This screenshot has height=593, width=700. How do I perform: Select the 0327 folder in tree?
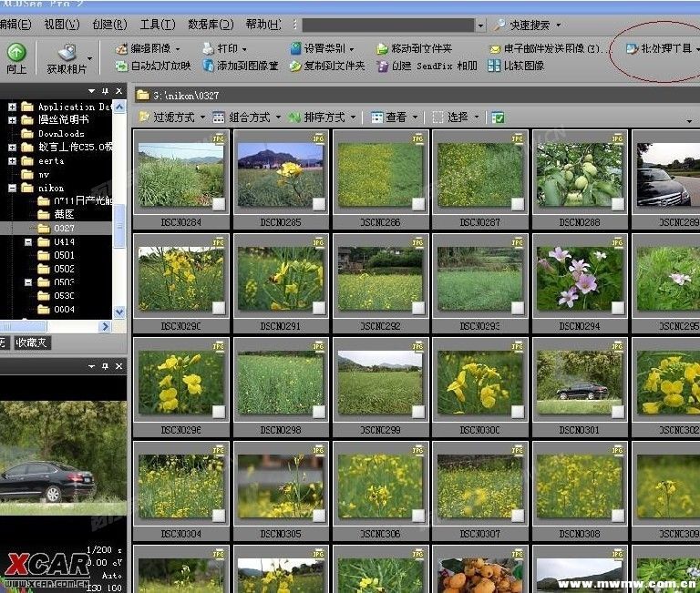(x=57, y=229)
